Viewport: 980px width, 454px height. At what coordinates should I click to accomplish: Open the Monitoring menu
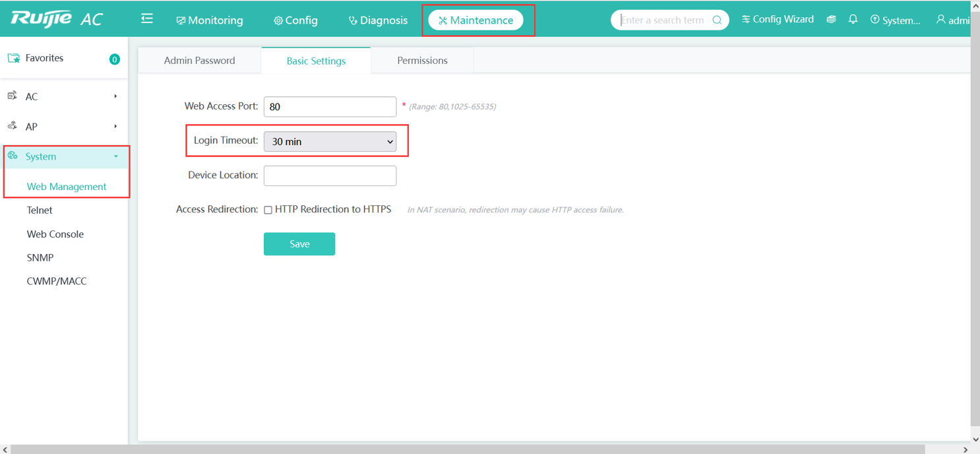point(209,20)
